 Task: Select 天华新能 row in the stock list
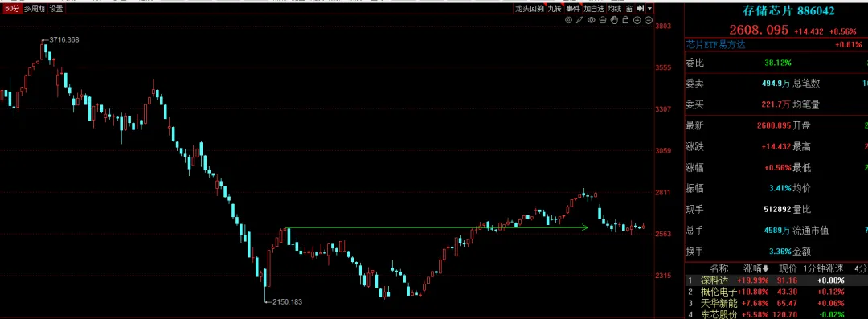tap(776, 304)
